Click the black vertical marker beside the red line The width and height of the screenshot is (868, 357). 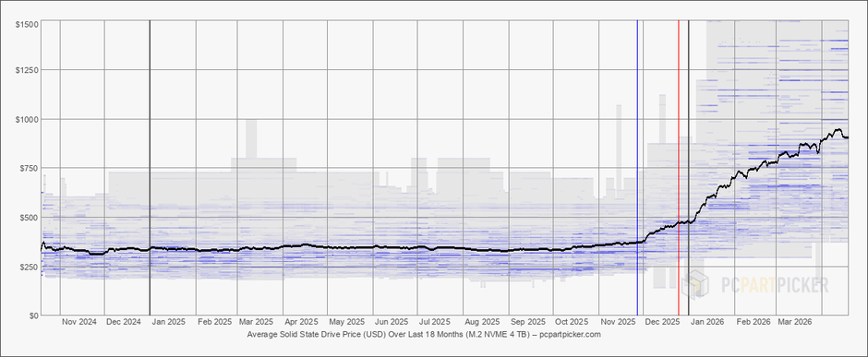689,168
